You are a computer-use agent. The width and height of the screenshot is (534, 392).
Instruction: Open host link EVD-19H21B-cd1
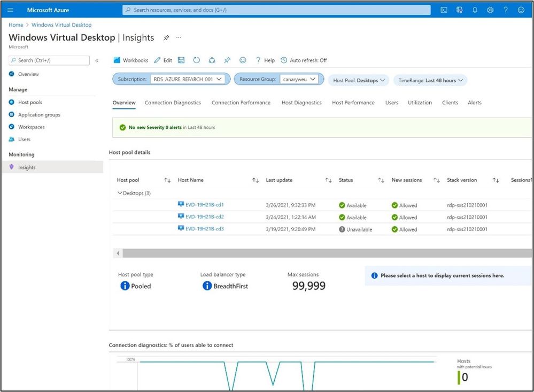(x=204, y=205)
